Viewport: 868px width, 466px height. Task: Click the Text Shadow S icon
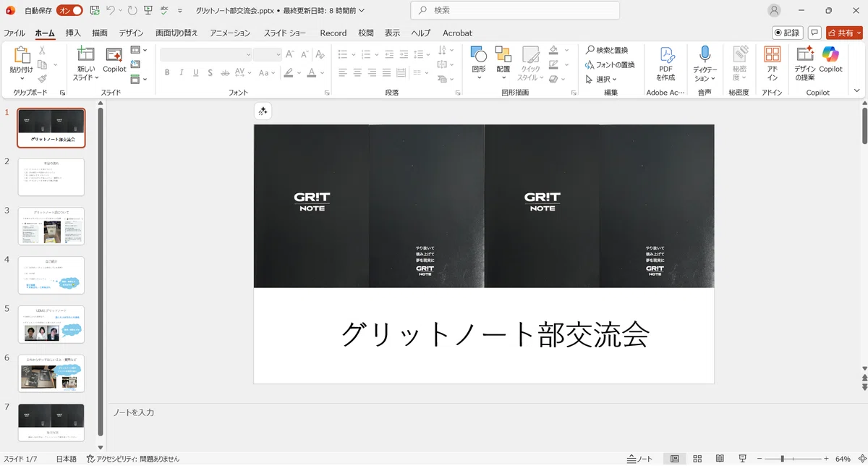[210, 72]
